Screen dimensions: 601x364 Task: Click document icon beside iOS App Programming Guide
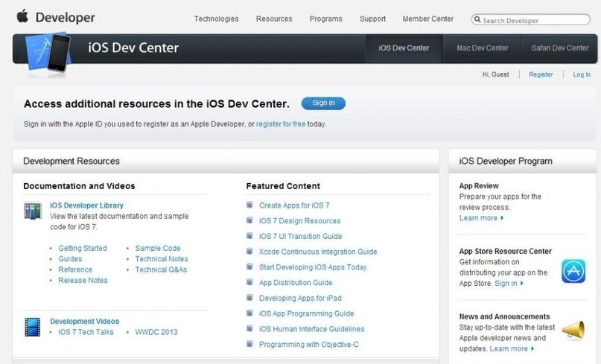point(249,313)
